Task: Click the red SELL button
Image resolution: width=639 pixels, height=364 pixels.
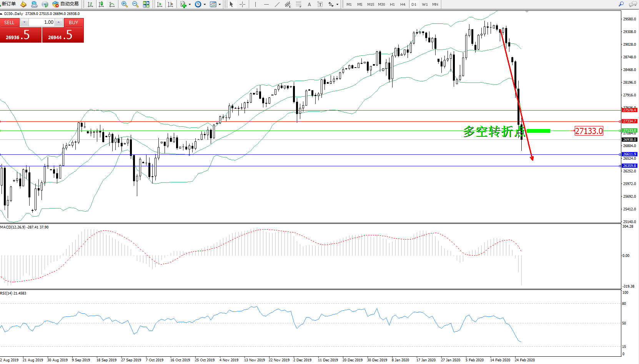Action: [x=9, y=23]
